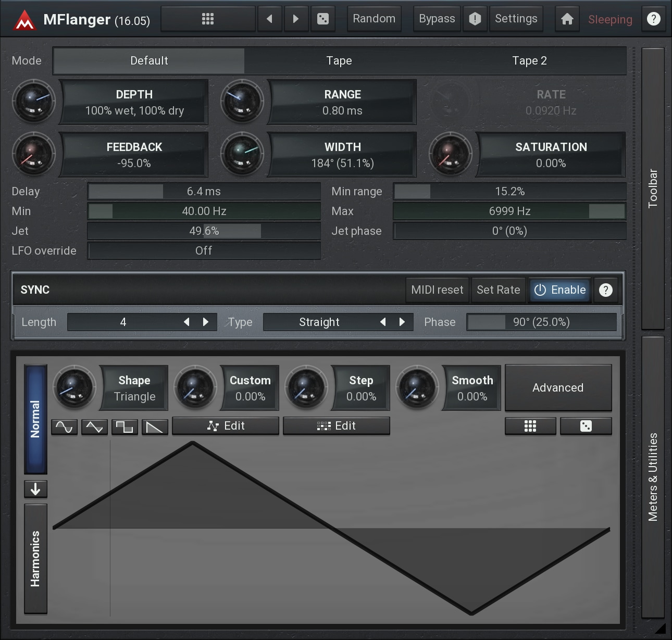Screen dimensions: 672x640
Task: Click the WIDTH knob
Action: click(x=242, y=154)
